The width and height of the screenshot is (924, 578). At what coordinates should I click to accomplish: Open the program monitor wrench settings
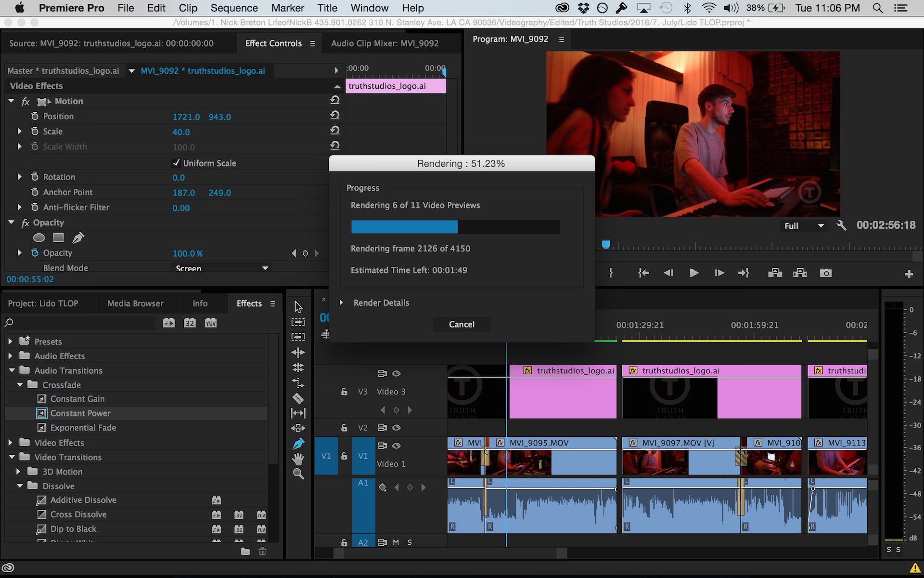[841, 225]
